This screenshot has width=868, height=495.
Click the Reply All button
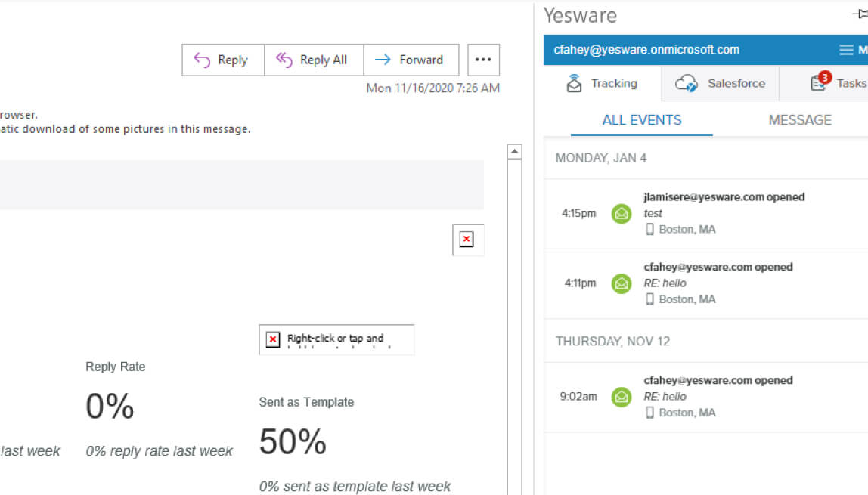tap(313, 59)
